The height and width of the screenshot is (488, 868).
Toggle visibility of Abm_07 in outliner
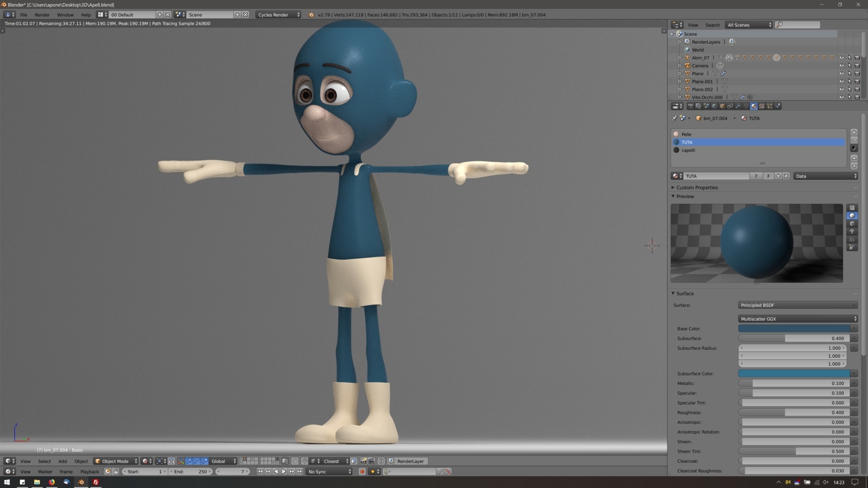point(841,58)
